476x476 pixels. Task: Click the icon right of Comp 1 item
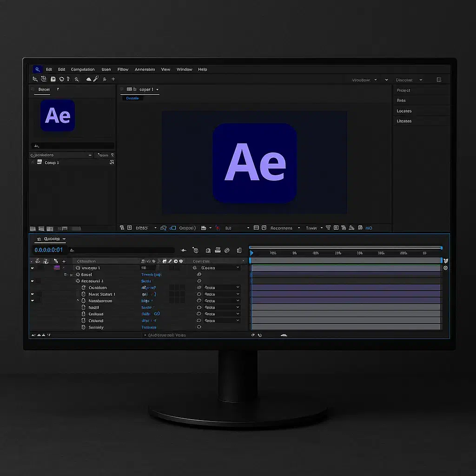click(112, 163)
